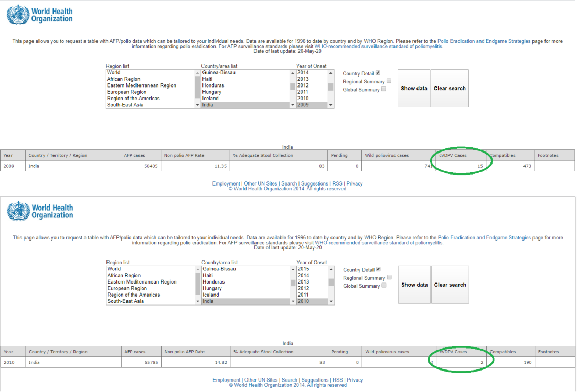Image resolution: width=577 pixels, height=392 pixels.
Task: Choose Hungary in the lower Country/area list
Action: tap(212, 288)
